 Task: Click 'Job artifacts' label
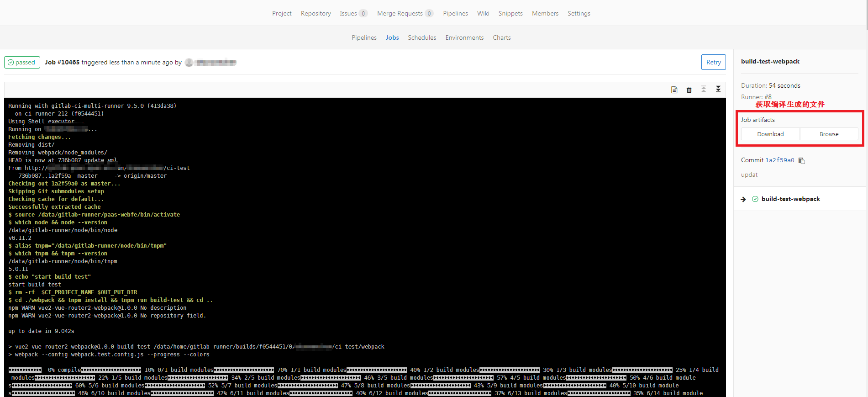pyautogui.click(x=758, y=120)
